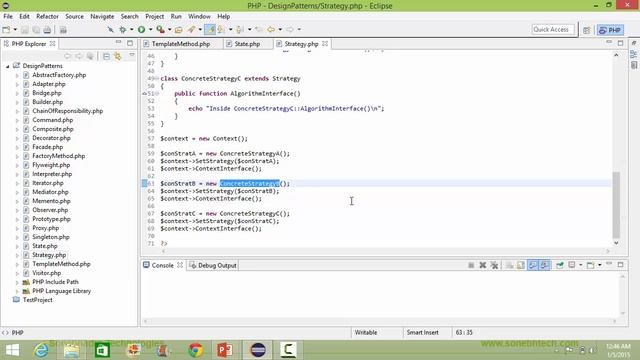Viewport: 640px width, 360px height.
Task: Click the Display Selected Console icon
Action: point(572,265)
